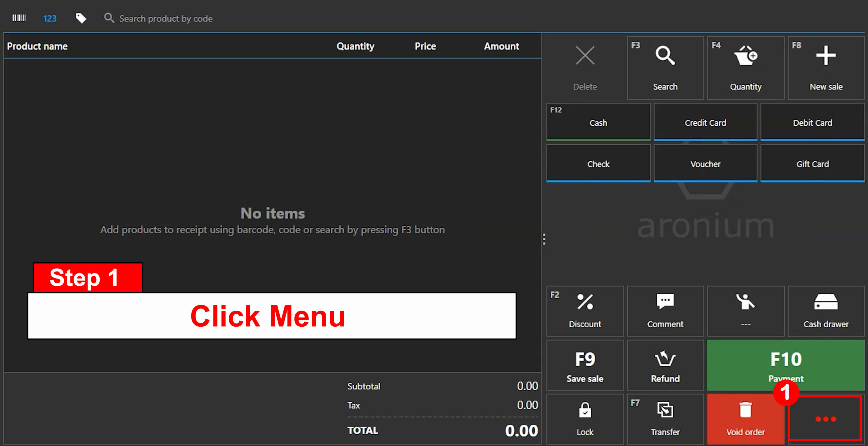The image size is (868, 446).
Task: Open the three-dots menu button
Action: (825, 419)
